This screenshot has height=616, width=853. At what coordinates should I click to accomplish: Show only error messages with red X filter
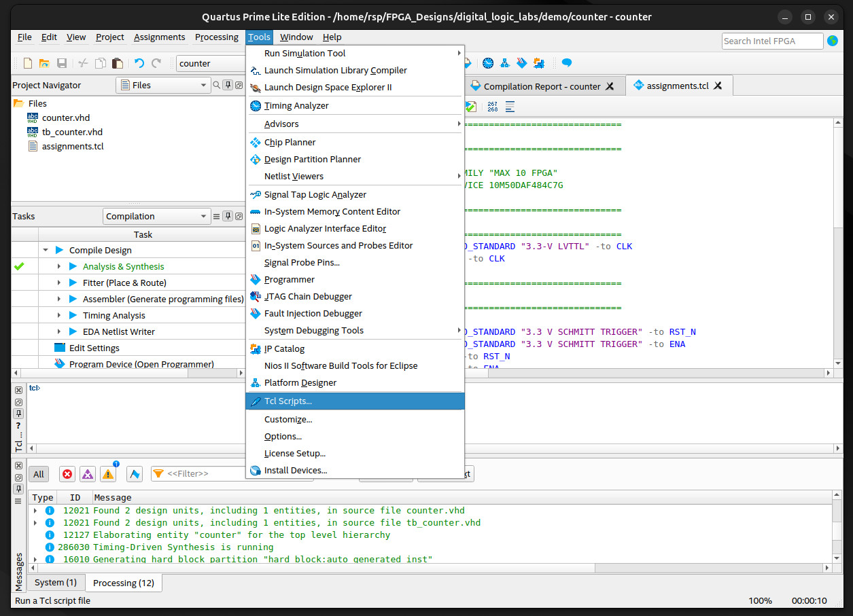[x=67, y=474]
